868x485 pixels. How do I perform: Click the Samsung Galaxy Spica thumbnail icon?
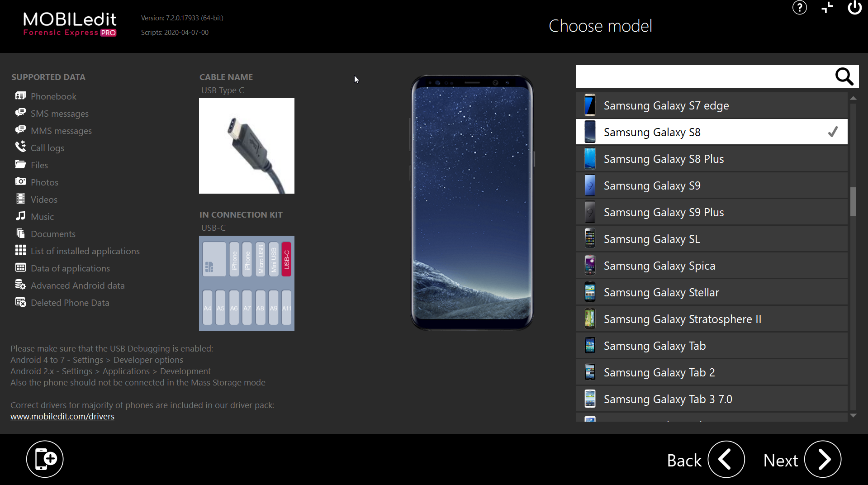[x=590, y=266]
